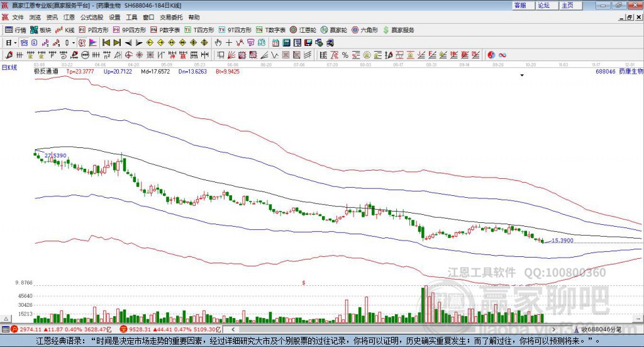Open the calendar date icon
Image resolution: width=644 pixels, height=347 pixels.
pyautogui.click(x=275, y=43)
